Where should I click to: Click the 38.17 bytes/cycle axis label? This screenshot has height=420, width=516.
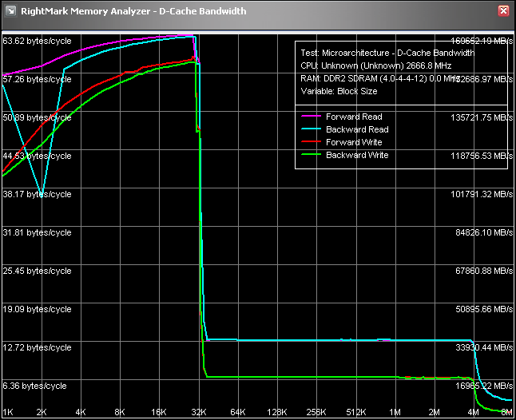[38, 194]
